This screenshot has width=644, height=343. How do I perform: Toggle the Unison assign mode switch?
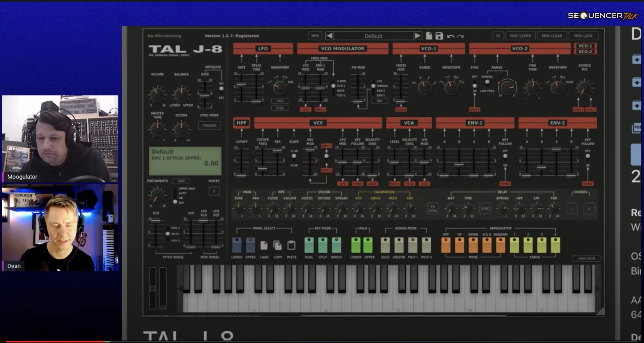pyautogui.click(x=399, y=245)
